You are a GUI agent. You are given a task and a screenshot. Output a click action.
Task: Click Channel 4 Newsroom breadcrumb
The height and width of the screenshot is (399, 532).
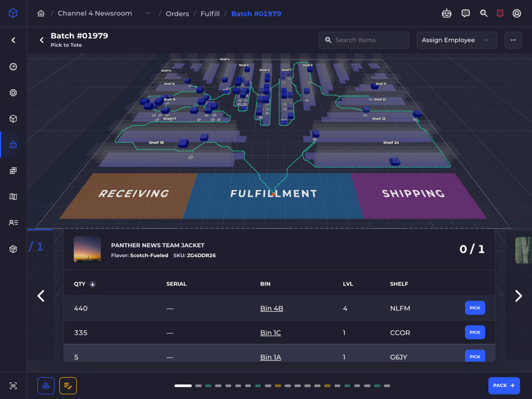(95, 13)
